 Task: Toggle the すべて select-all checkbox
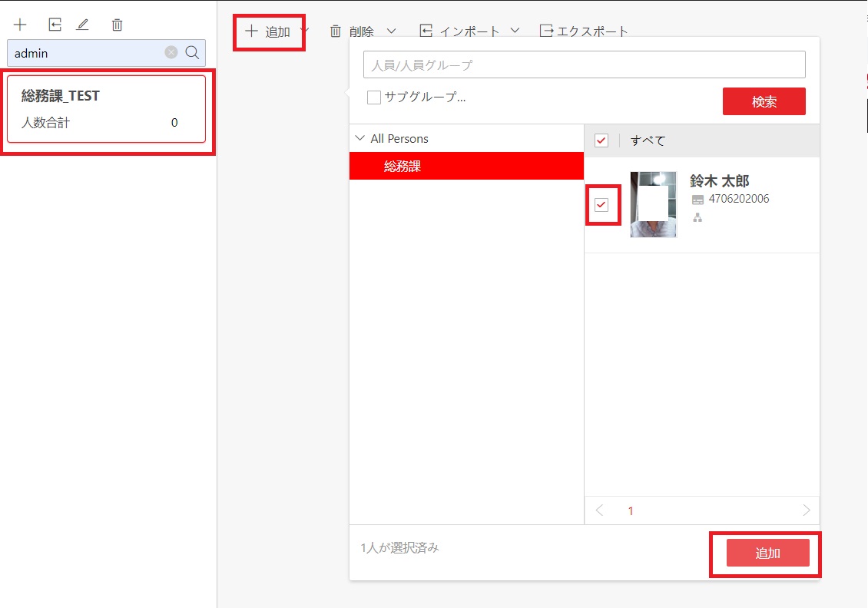pyautogui.click(x=601, y=140)
